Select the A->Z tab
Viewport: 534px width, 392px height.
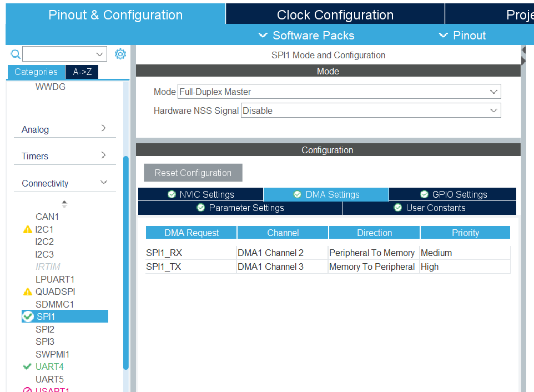click(x=82, y=72)
